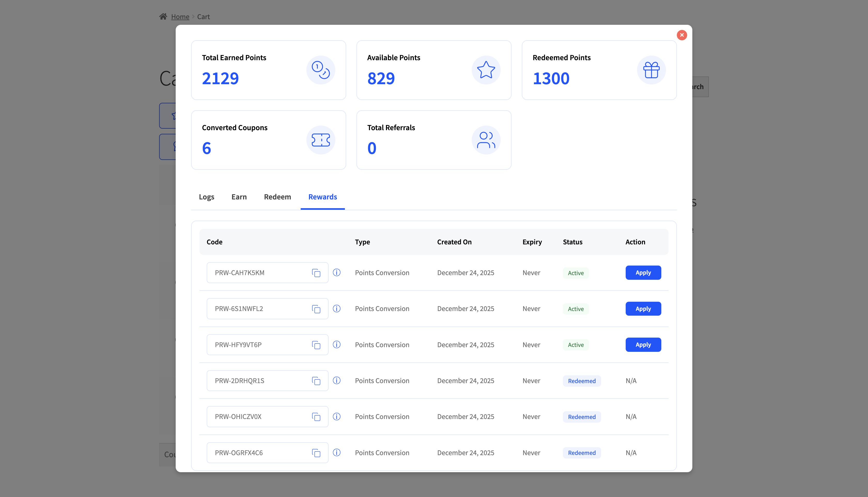
Task: Close the rewards popup with red X
Action: pyautogui.click(x=682, y=35)
